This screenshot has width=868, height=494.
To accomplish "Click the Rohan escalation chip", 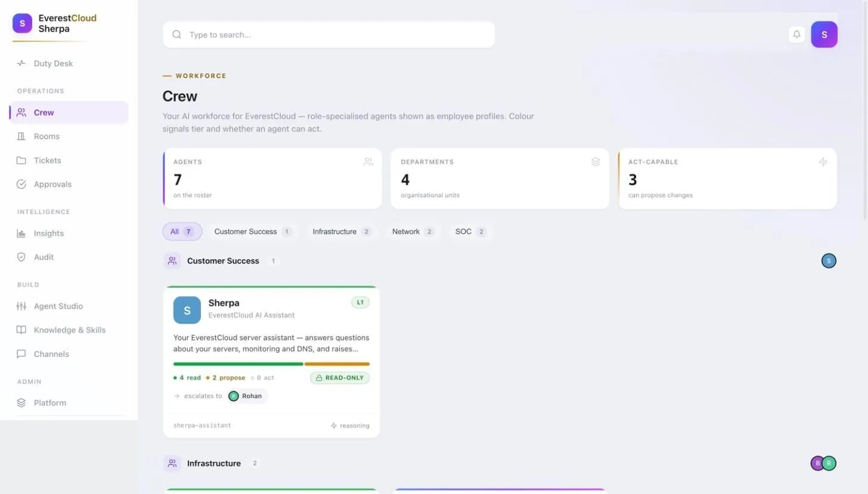I will coord(248,396).
